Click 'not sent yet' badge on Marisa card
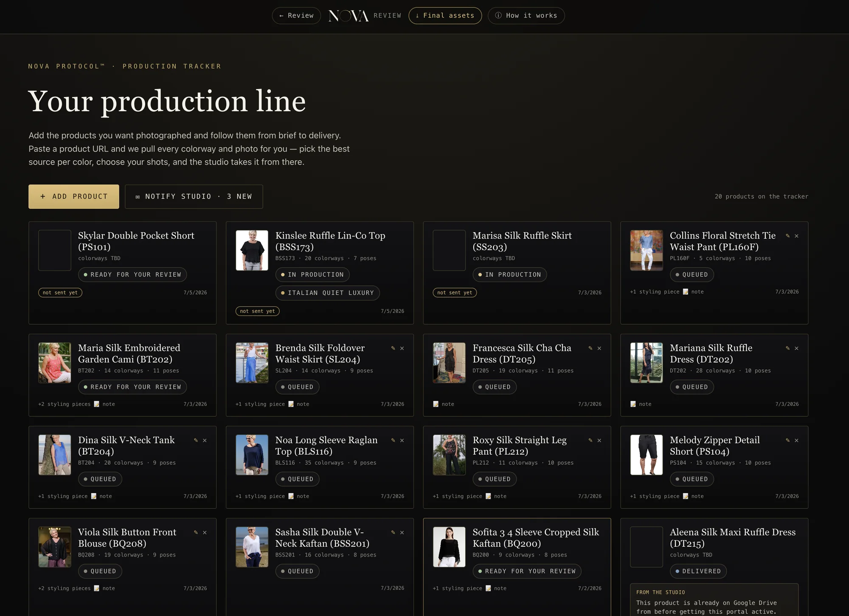Screen dimensions: 849x616 point(455,293)
